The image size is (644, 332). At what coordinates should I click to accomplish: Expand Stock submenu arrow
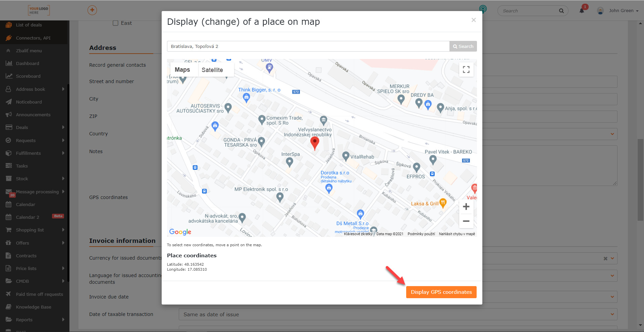tap(63, 179)
